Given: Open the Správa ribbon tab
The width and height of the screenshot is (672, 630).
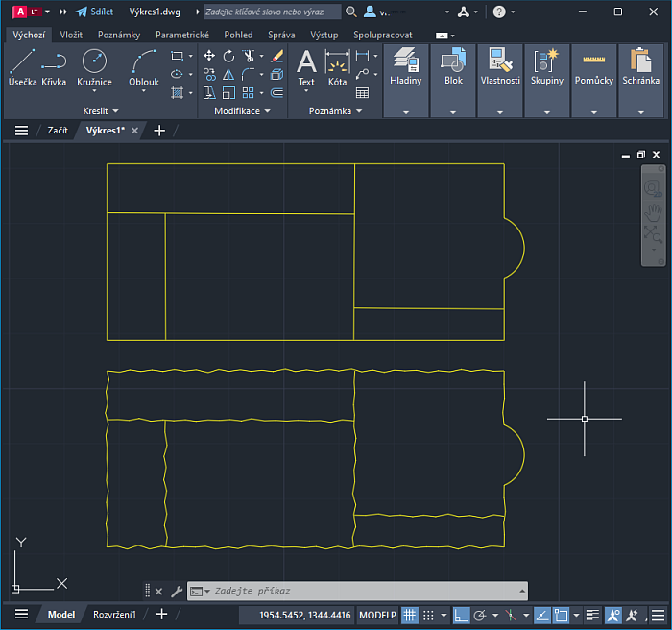Looking at the screenshot, I should (281, 36).
